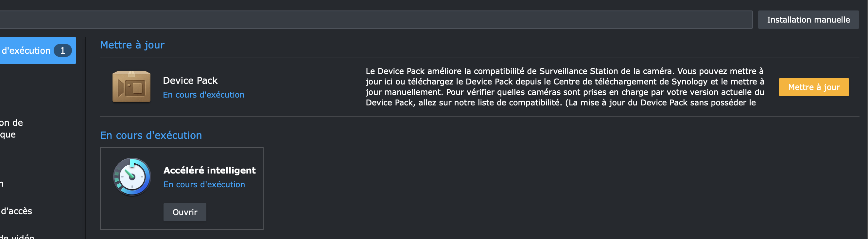The height and width of the screenshot is (239, 868).
Task: Update Device Pack with the orange Mettre à jour button
Action: click(x=814, y=87)
